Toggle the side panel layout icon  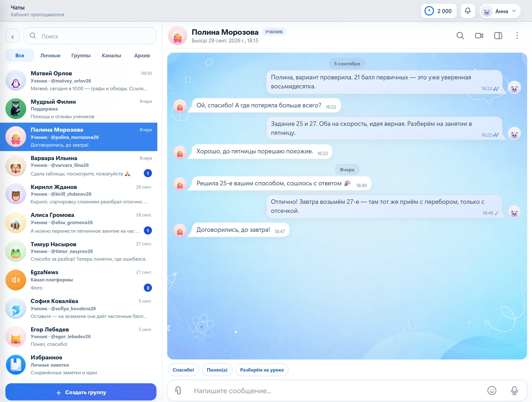click(498, 36)
